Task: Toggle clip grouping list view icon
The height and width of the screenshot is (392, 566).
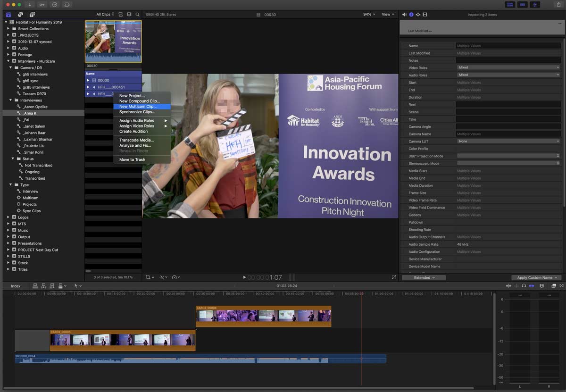Action: click(x=121, y=15)
